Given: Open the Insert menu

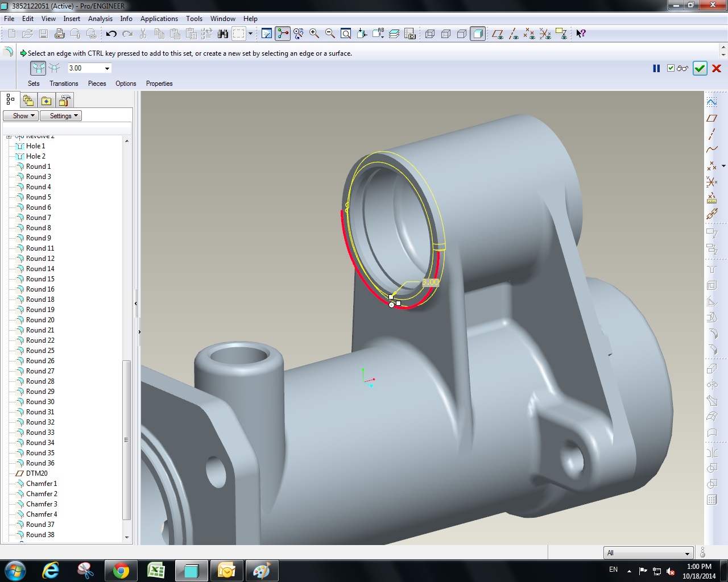Looking at the screenshot, I should point(72,19).
